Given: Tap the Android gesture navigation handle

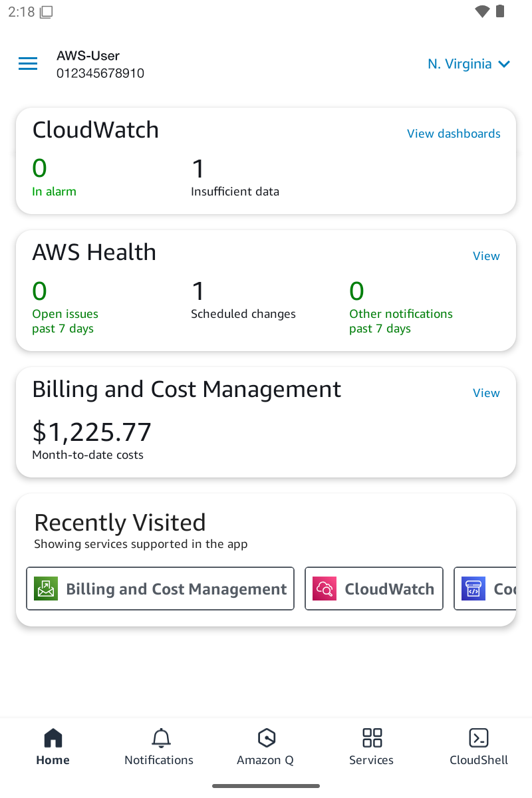Looking at the screenshot, I should [x=266, y=786].
